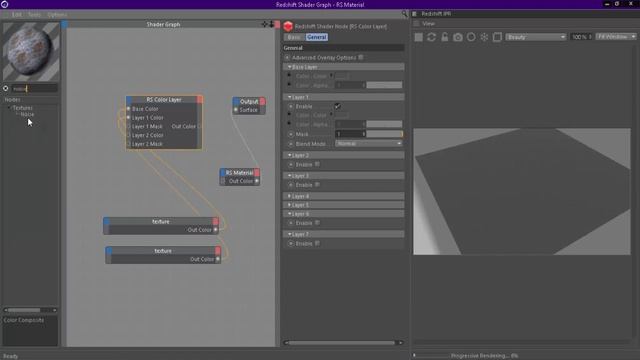
Task: Click Advanced Overlay Options animation dot
Action: tap(287, 58)
